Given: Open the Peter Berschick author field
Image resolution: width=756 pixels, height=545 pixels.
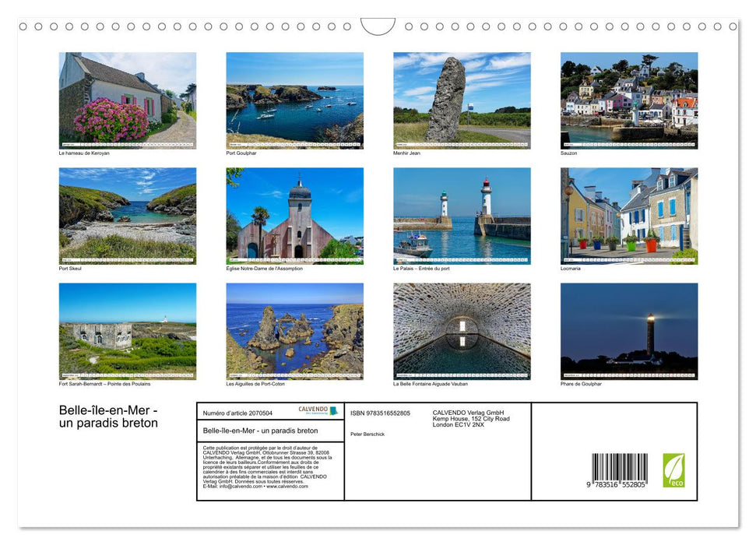Looking at the screenshot, I should [x=364, y=434].
